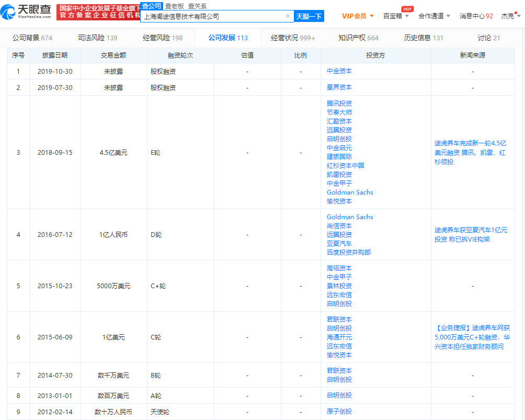Open investor 星界资本 link

(x=339, y=87)
